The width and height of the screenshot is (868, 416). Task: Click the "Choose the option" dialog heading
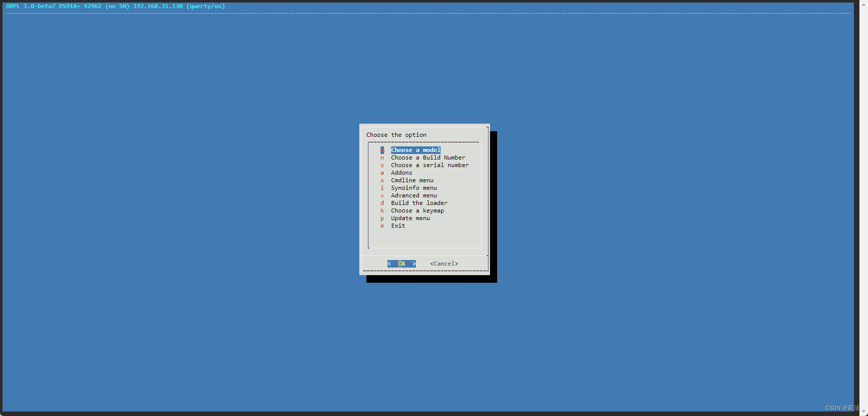[x=396, y=135]
